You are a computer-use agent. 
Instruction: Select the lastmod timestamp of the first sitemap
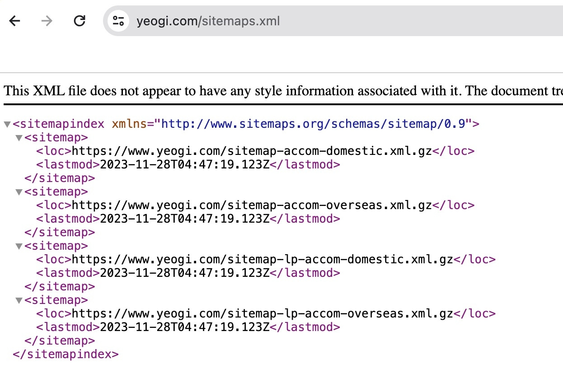184,164
